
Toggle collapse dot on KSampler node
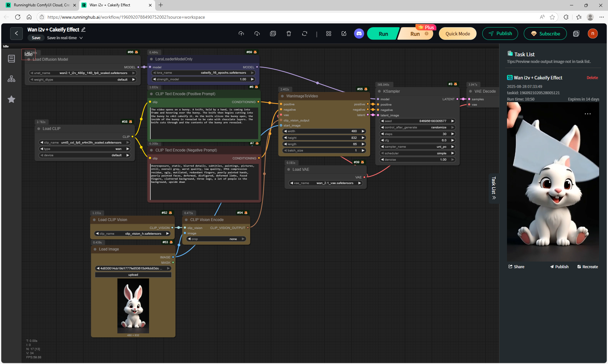[379, 91]
